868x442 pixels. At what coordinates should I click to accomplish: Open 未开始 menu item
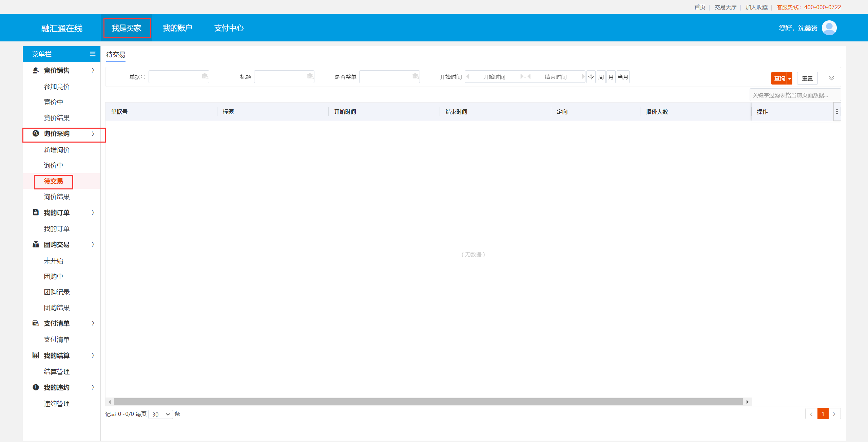53,261
